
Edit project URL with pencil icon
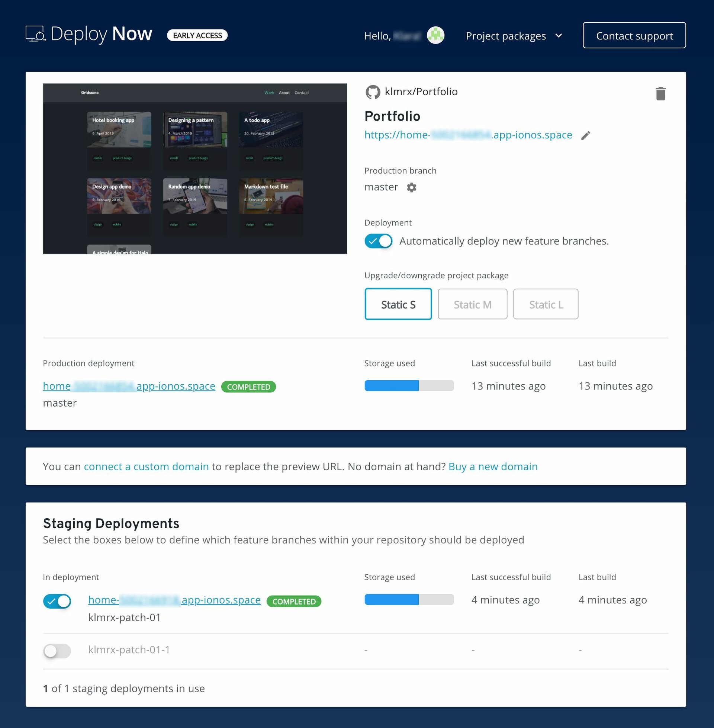coord(585,135)
